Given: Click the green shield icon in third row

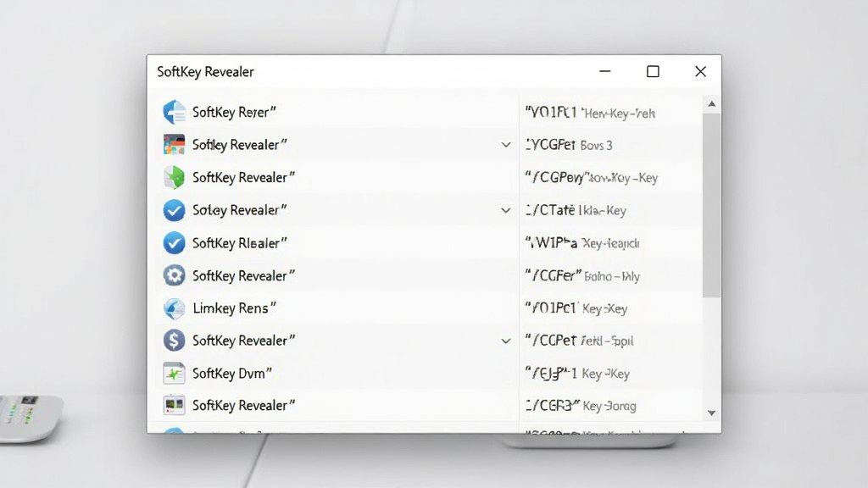Looking at the screenshot, I should click(174, 177).
